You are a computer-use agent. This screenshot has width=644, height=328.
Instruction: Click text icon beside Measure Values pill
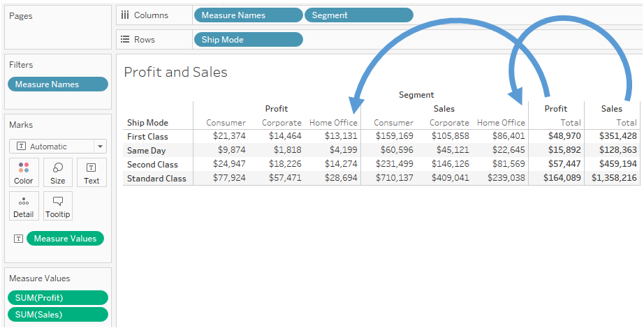[17, 239]
